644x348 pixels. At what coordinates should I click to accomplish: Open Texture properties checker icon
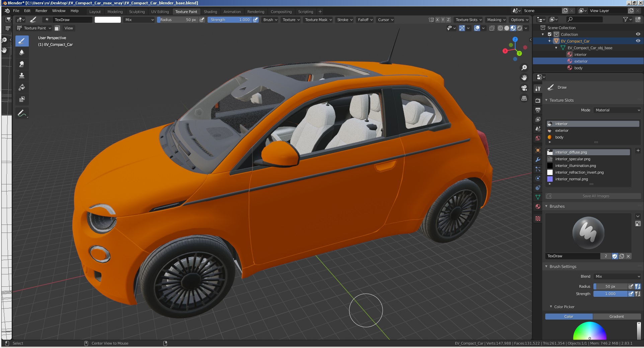click(538, 219)
